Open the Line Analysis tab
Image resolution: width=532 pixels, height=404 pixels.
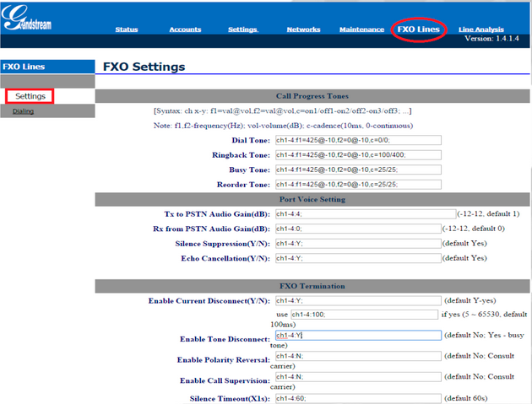[x=481, y=30]
